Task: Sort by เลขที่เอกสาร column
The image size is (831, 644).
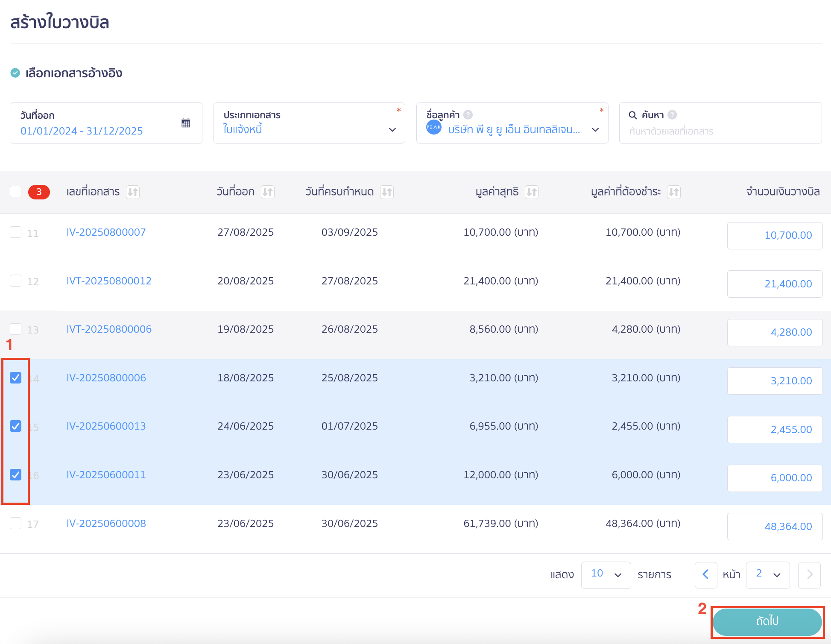Action: tap(133, 192)
